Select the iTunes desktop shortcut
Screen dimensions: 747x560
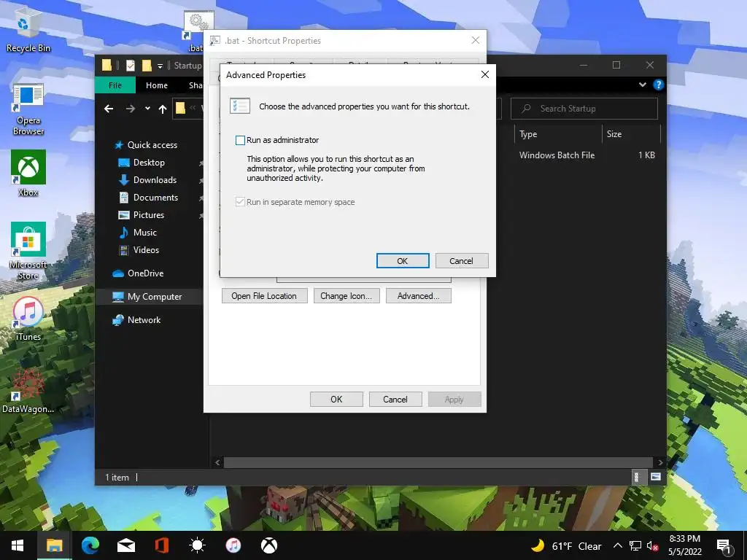28,319
